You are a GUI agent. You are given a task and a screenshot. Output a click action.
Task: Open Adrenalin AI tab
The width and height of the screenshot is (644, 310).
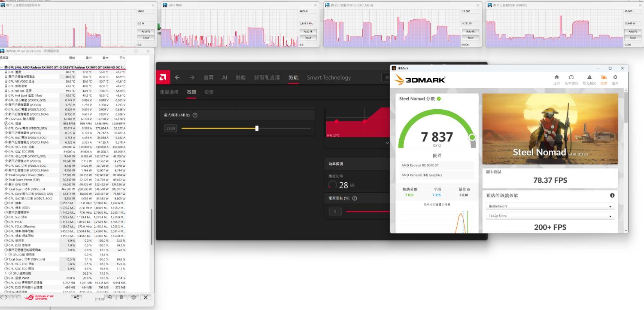click(x=225, y=77)
